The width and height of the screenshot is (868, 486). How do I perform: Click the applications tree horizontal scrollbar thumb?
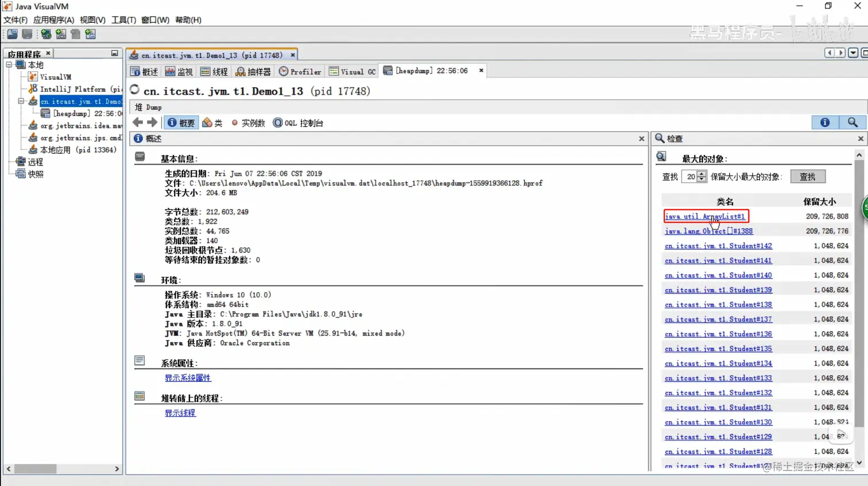click(x=35, y=469)
